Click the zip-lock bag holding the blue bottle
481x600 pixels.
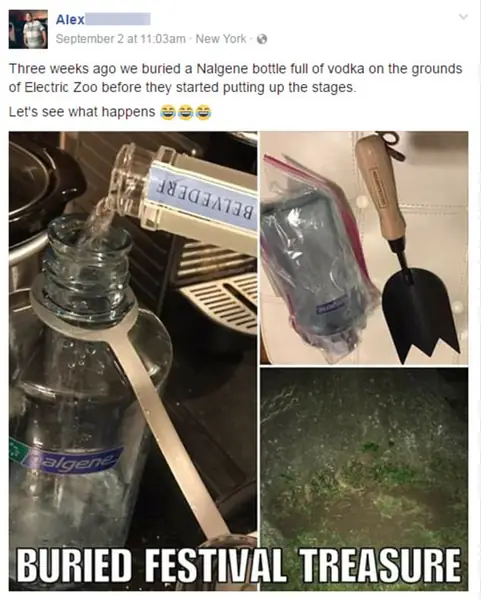pyautogui.click(x=318, y=260)
